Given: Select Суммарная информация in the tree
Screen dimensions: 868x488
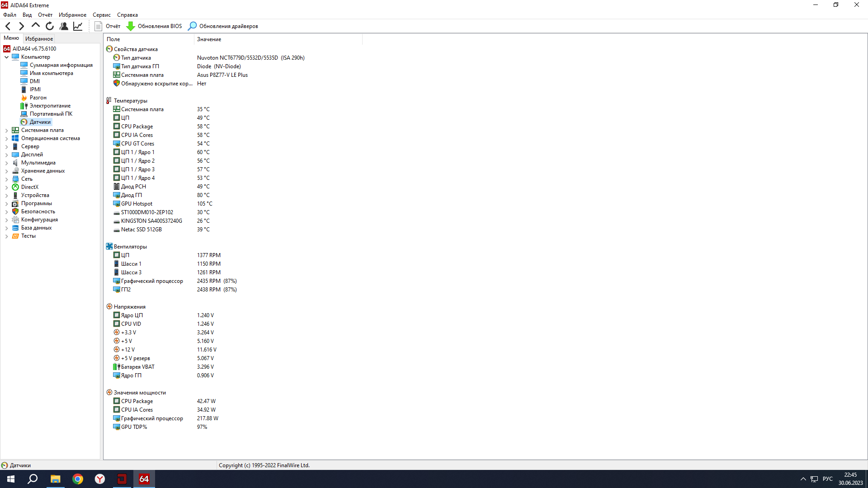Looking at the screenshot, I should point(61,65).
